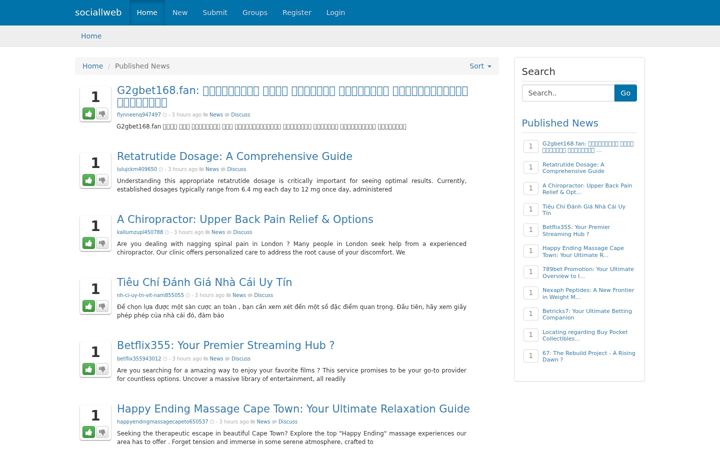The height and width of the screenshot is (450, 720).
Task: Open sidebar link Betflix355: Your Premier Streaming Hub
Action: [x=576, y=231]
